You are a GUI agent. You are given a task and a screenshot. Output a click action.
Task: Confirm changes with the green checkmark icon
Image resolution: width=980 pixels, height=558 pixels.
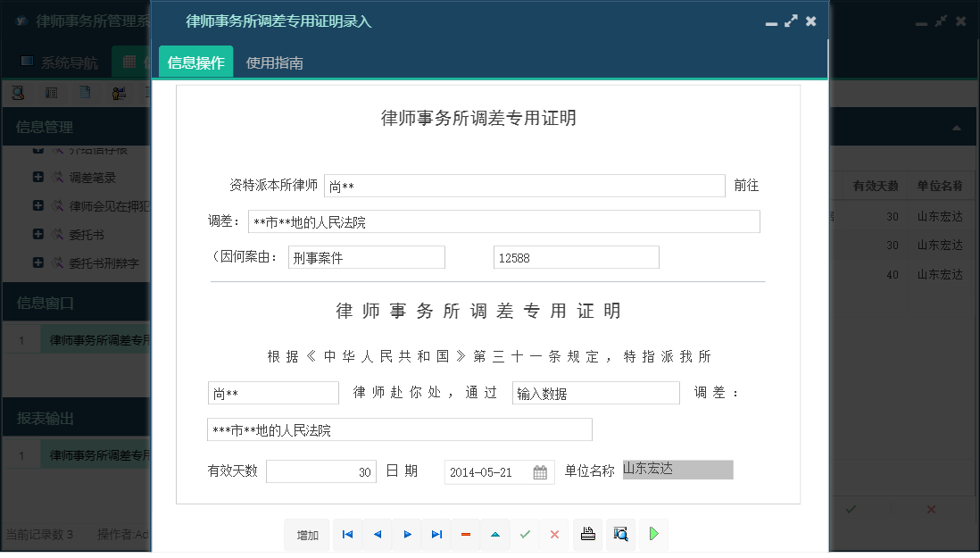(525, 535)
